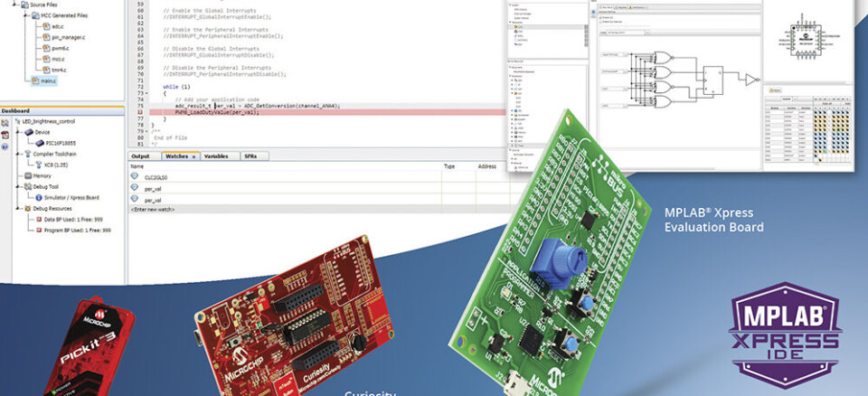This screenshot has height=396, width=868.
Task: Toggle the first checkbox above the logic diagram
Action: tap(602, 19)
